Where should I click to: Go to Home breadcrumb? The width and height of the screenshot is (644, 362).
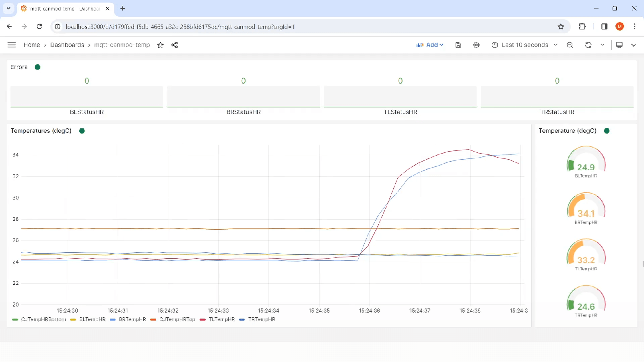click(x=31, y=45)
